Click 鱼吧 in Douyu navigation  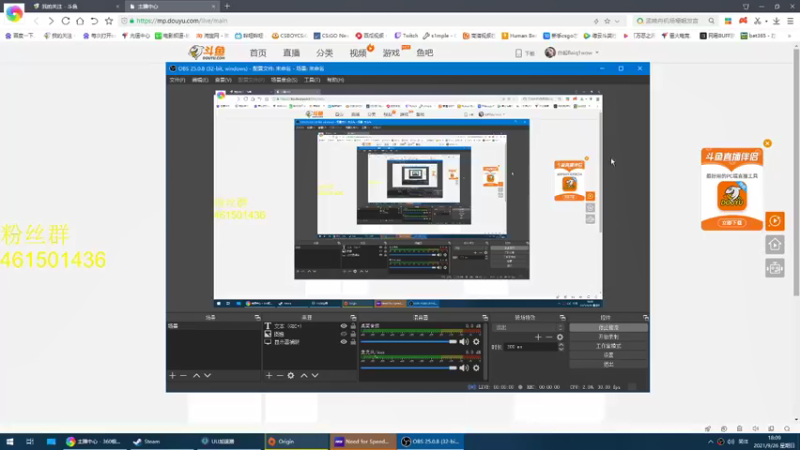[424, 53]
